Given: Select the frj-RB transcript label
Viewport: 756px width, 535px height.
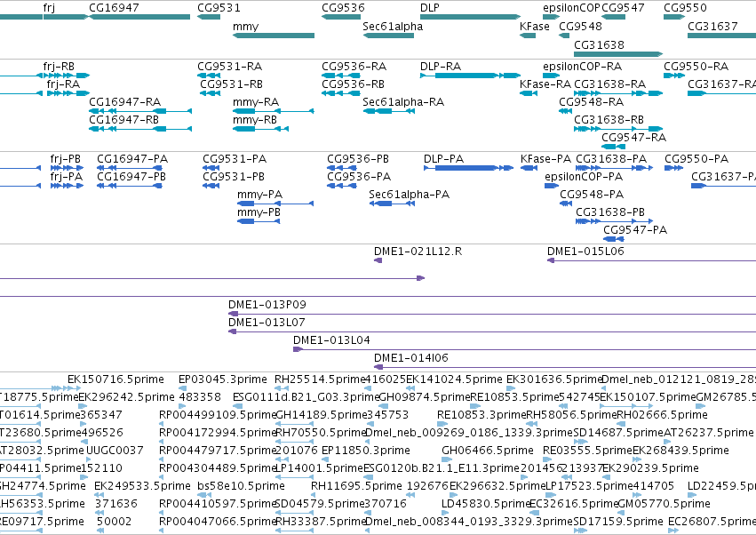Looking at the screenshot, I should (x=59, y=67).
